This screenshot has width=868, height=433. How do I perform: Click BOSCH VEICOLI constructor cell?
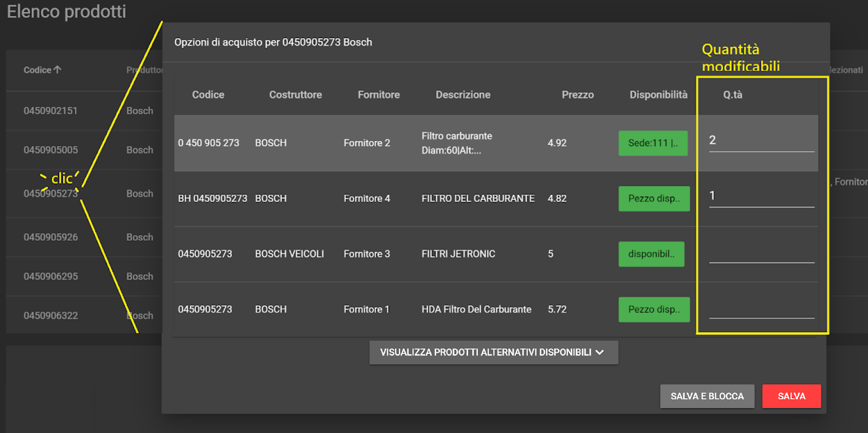coord(290,254)
